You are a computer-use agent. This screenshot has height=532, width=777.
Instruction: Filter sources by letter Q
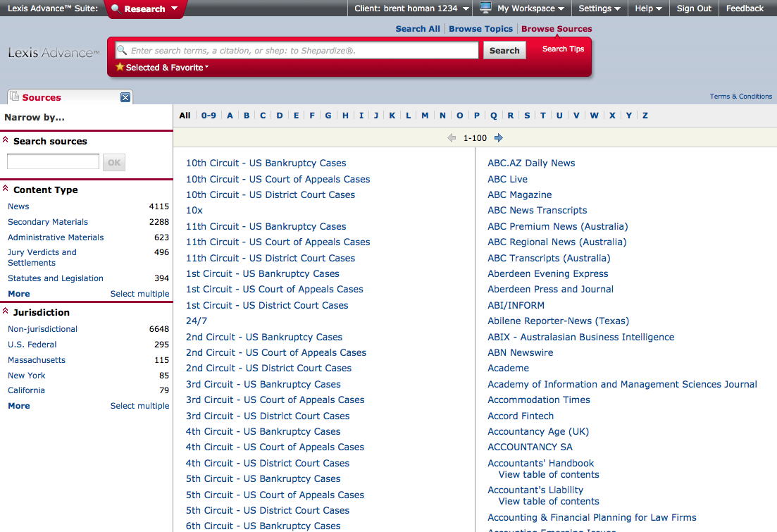494,116
